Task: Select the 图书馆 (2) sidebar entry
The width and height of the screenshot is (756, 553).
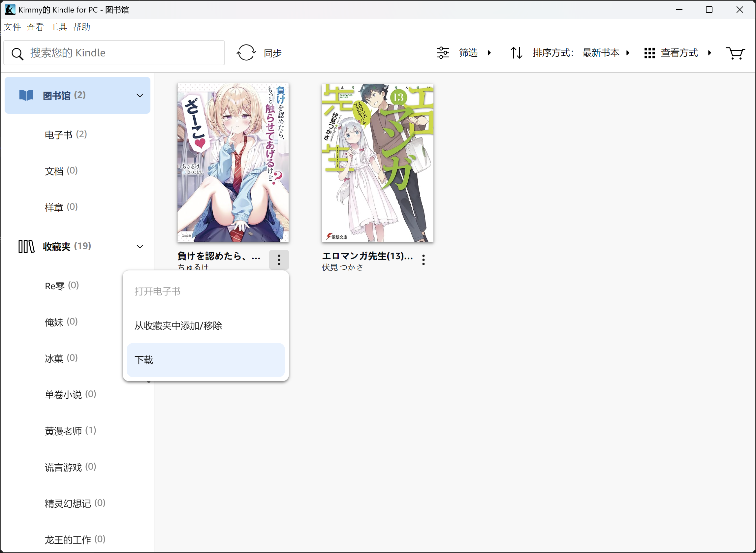Action: pyautogui.click(x=77, y=95)
